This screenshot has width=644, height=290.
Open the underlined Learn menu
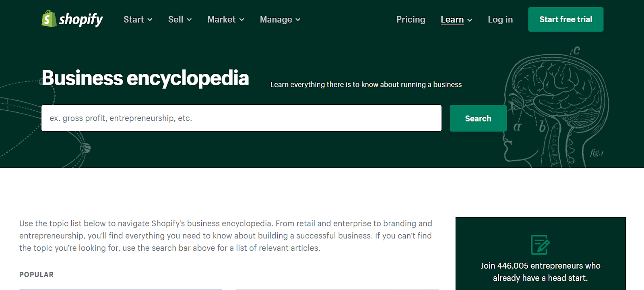[452, 19]
